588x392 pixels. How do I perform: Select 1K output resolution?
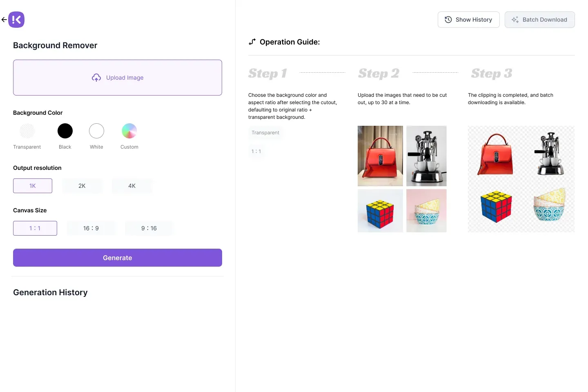(x=33, y=186)
